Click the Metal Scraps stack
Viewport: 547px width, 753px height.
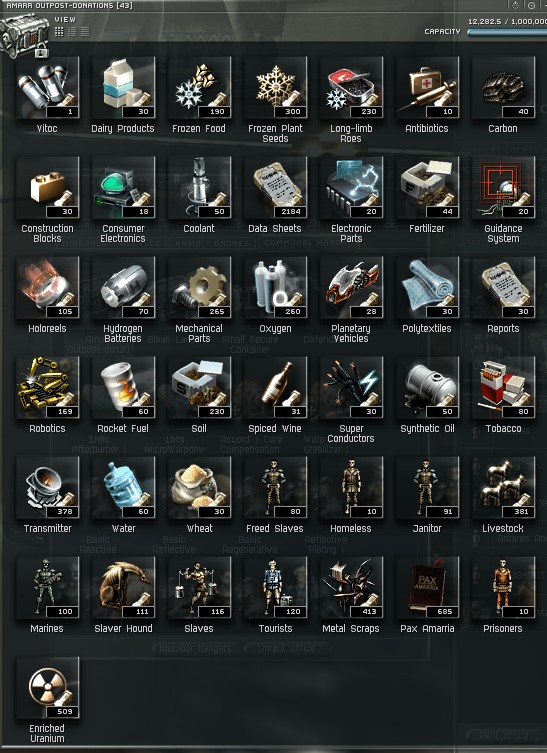351,588
